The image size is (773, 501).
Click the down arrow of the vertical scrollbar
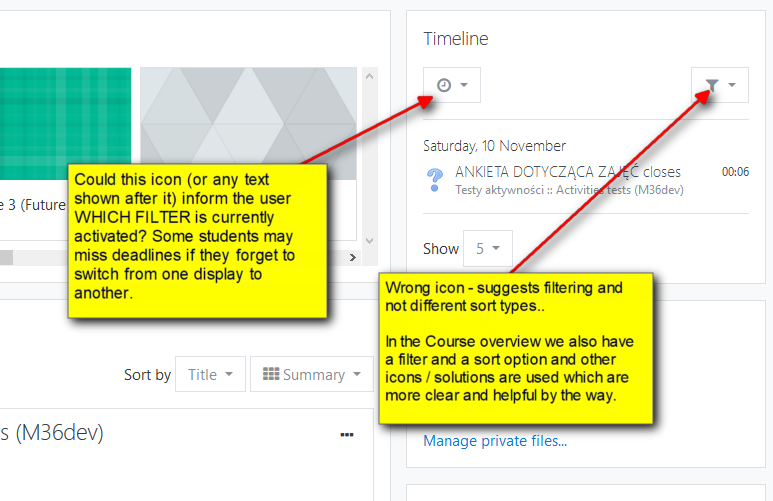tap(370, 241)
